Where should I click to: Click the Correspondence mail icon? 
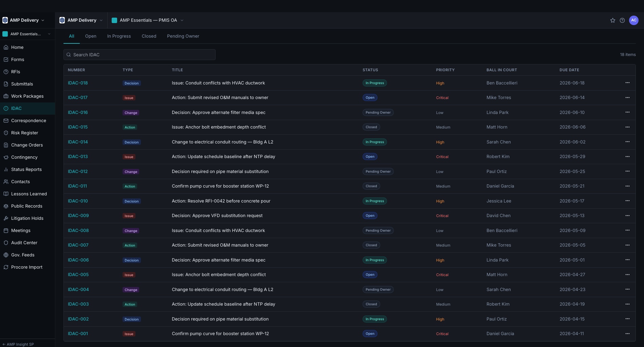click(6, 121)
